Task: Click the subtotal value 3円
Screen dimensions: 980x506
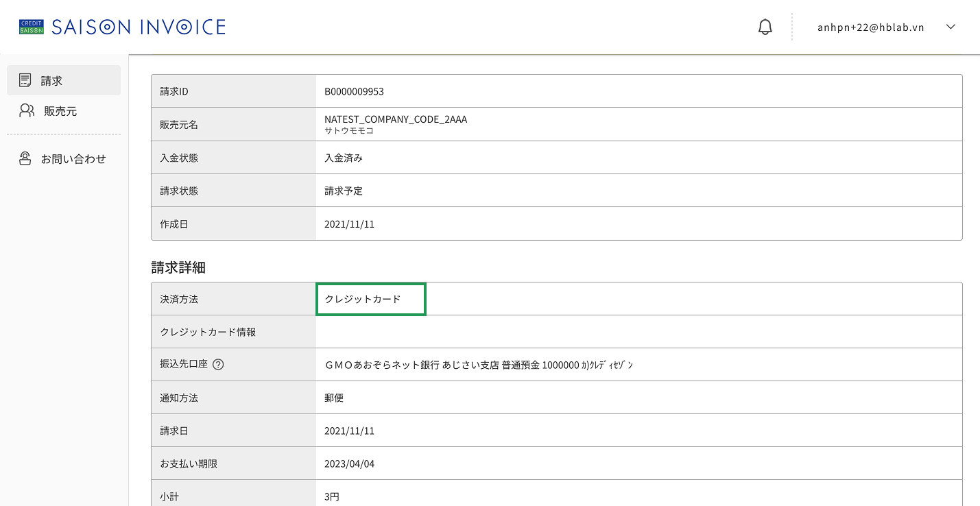Action: coord(332,497)
